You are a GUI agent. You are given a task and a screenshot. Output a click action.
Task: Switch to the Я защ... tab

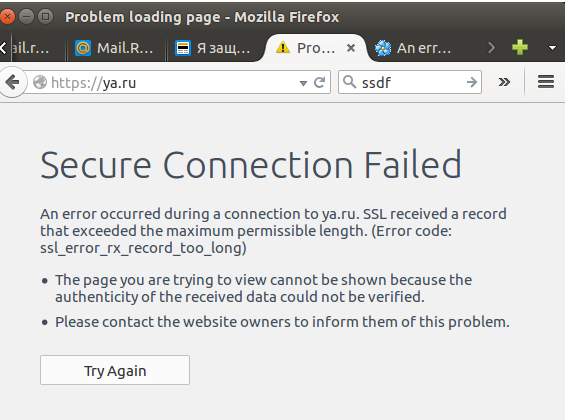click(x=213, y=48)
